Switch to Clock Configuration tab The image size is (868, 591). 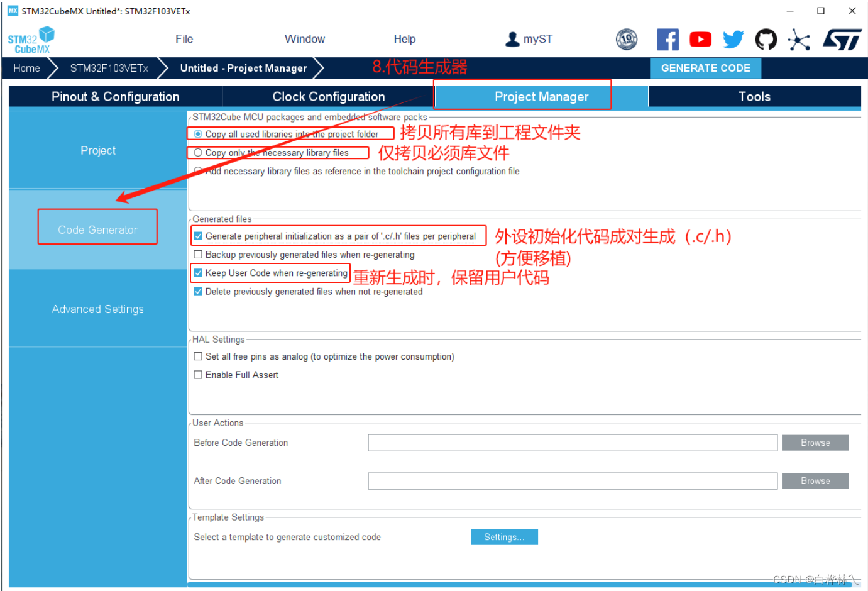(328, 96)
